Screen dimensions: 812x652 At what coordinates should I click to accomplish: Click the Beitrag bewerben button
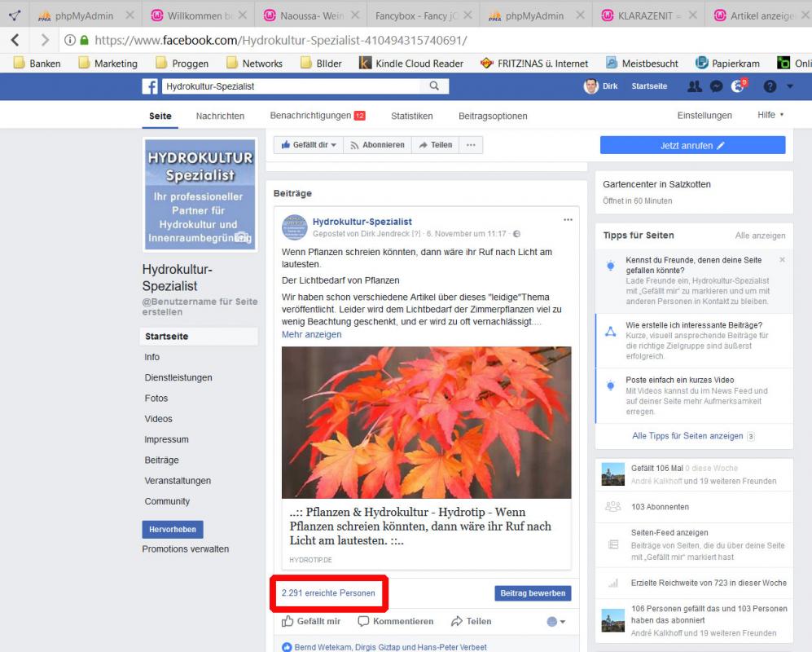[533, 593]
